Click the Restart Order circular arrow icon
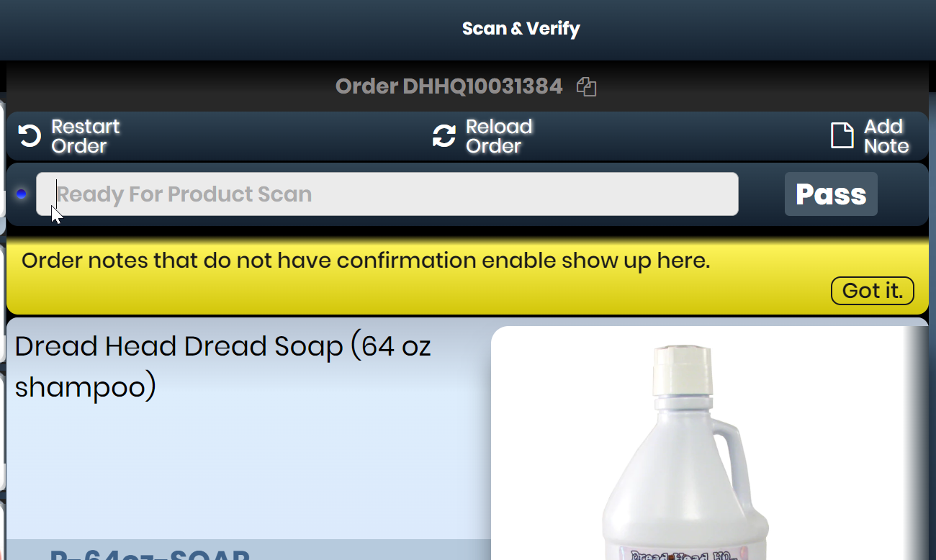The image size is (936, 560). click(x=30, y=136)
